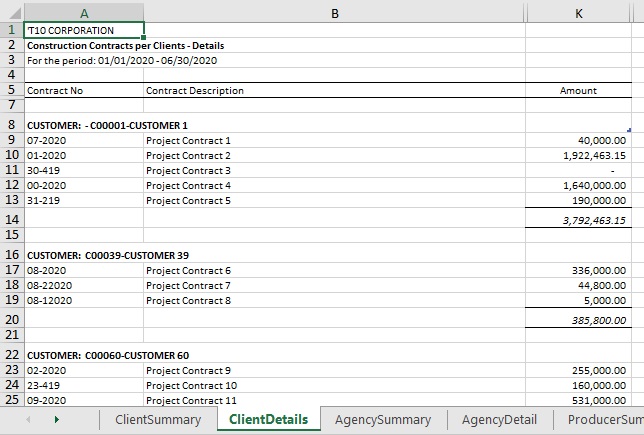644x435 pixels.
Task: Select column A header
Action: point(83,12)
